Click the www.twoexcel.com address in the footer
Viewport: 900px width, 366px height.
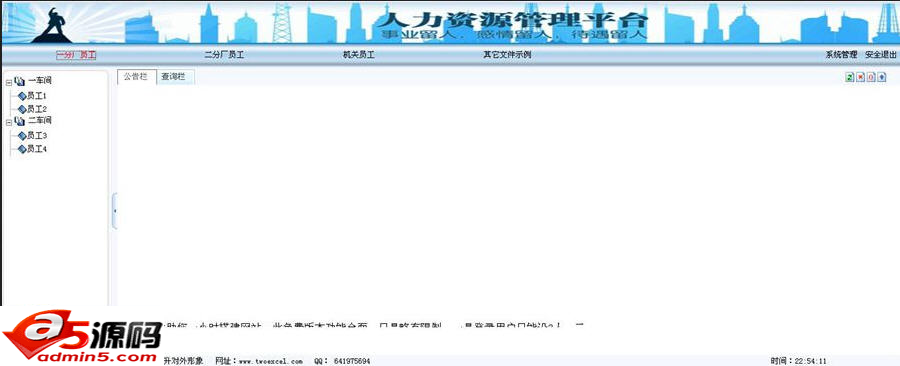(270, 361)
